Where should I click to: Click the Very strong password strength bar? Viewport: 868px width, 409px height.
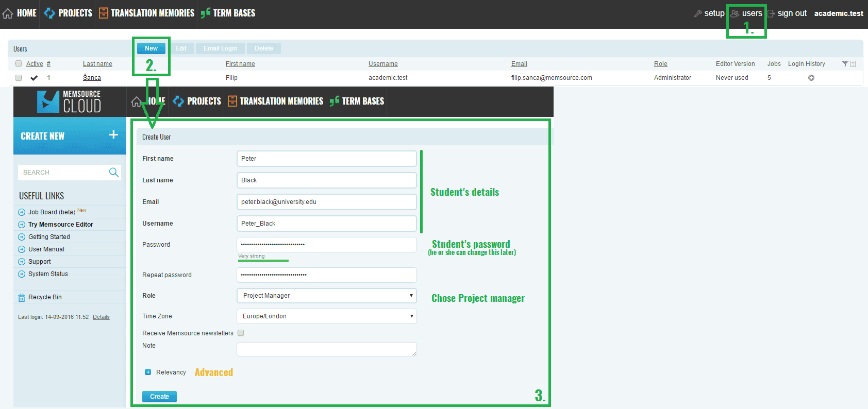263,261
